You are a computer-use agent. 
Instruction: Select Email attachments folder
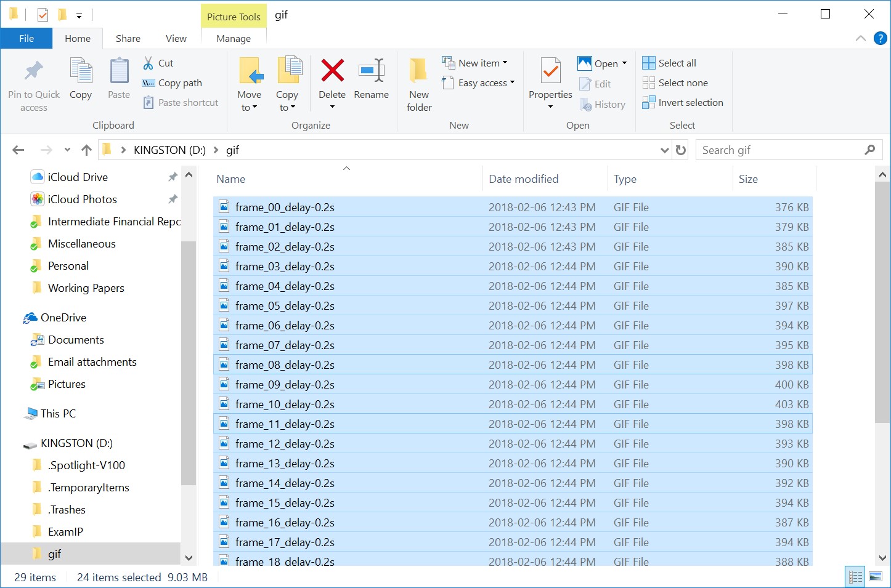click(x=92, y=362)
